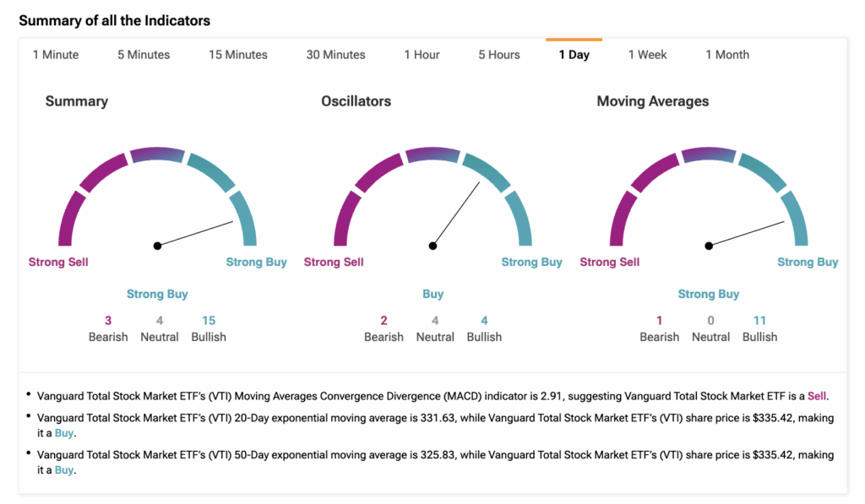
Task: Switch to the 5 Minutes tab
Action: pos(144,55)
